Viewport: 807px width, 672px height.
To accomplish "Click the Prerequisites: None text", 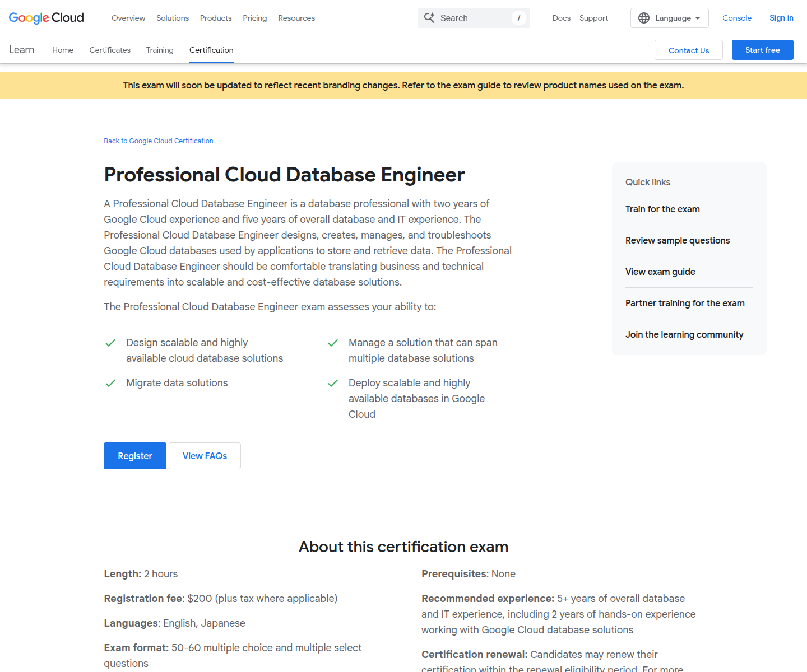I will [469, 574].
